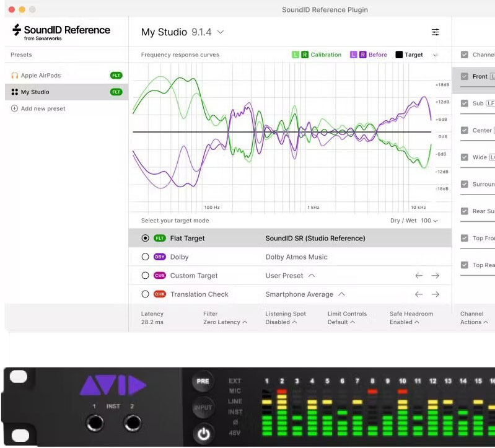Select the Flat Target radio button
Viewport: 495px width, 448px height.
point(145,238)
